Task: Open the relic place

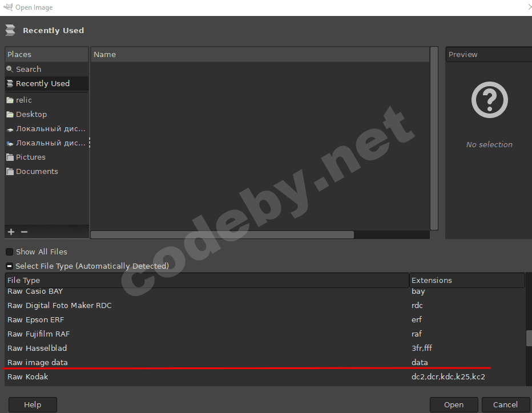Action: click(x=47, y=100)
